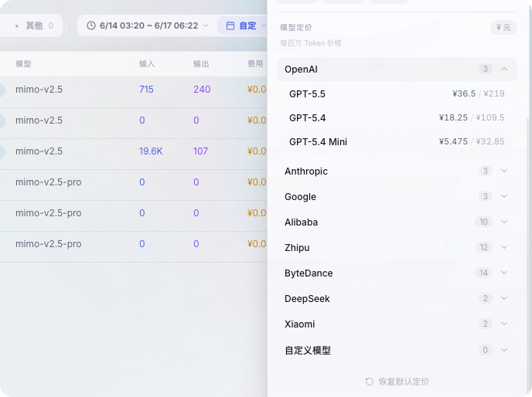
Task: Open the 自定 custom range dropdown
Action: pyautogui.click(x=243, y=25)
